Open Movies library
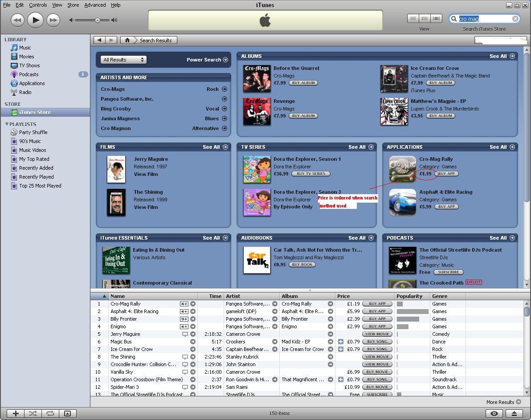This screenshot has width=531, height=420. pos(26,57)
